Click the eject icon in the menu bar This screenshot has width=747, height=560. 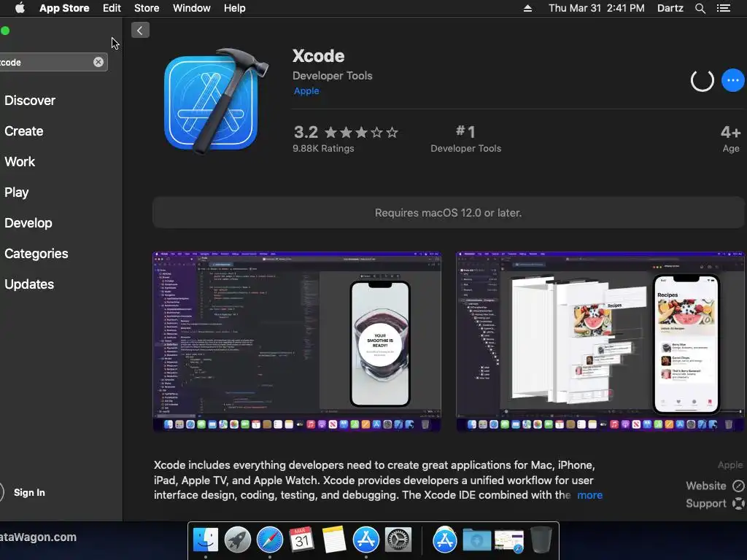coord(527,8)
